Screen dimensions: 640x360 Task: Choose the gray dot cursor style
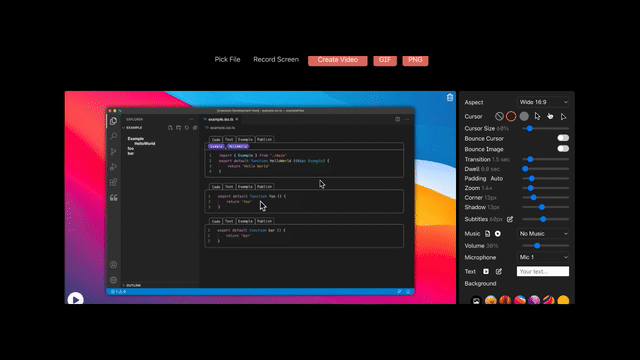(x=524, y=116)
